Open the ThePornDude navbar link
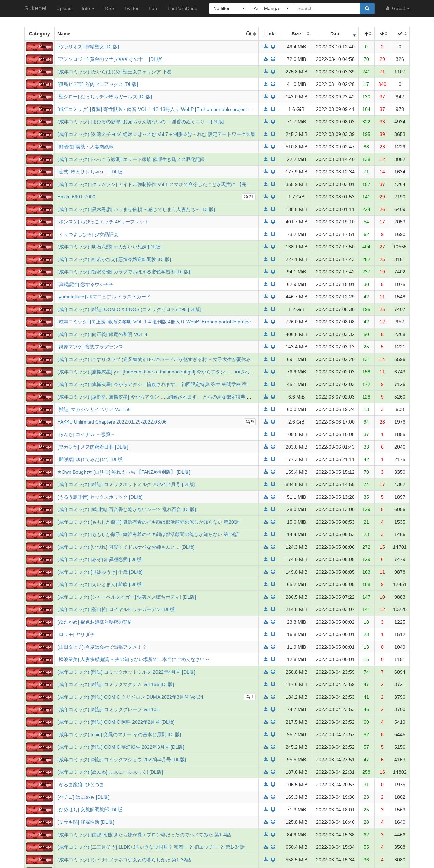 coord(182,8)
